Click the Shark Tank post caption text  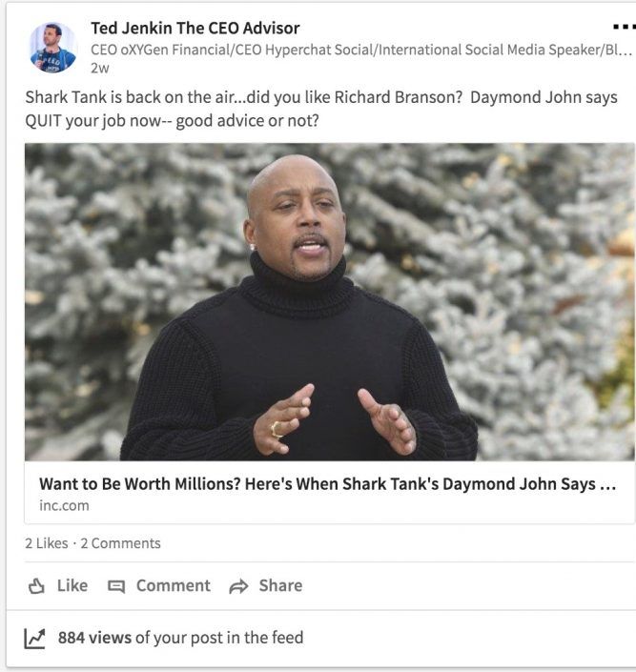321,109
